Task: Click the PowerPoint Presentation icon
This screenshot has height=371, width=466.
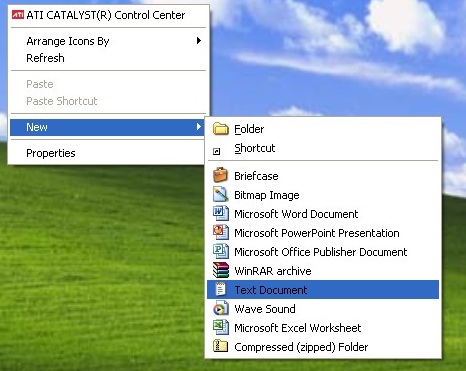Action: tap(220, 232)
